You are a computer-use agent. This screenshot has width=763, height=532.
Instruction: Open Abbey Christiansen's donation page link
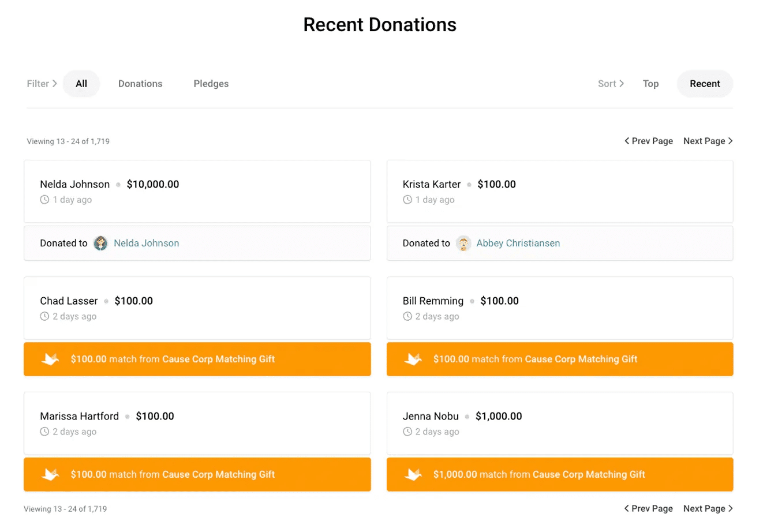518,243
